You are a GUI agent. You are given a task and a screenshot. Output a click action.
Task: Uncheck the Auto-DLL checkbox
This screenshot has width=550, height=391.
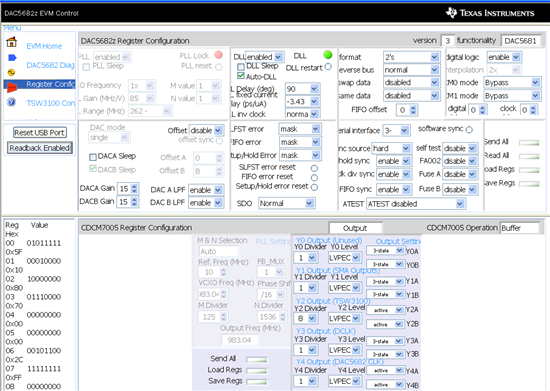(241, 75)
